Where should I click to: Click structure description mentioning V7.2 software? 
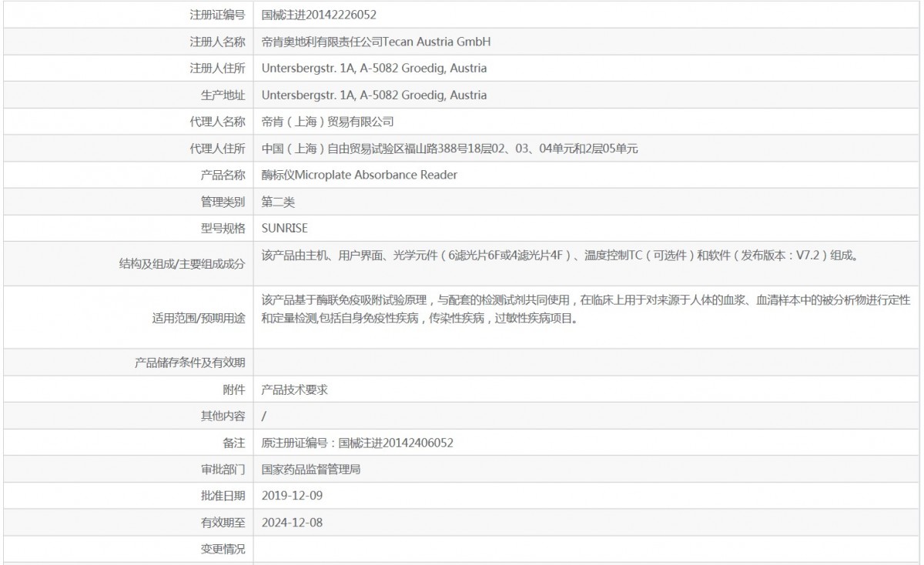tap(560, 255)
